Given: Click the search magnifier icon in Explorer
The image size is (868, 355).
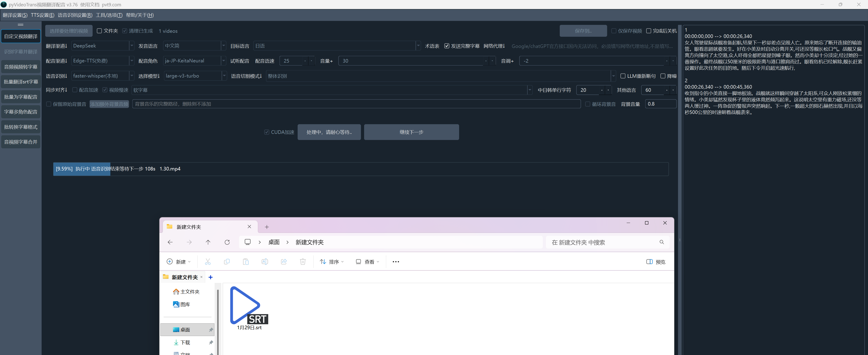Looking at the screenshot, I should point(662,242).
